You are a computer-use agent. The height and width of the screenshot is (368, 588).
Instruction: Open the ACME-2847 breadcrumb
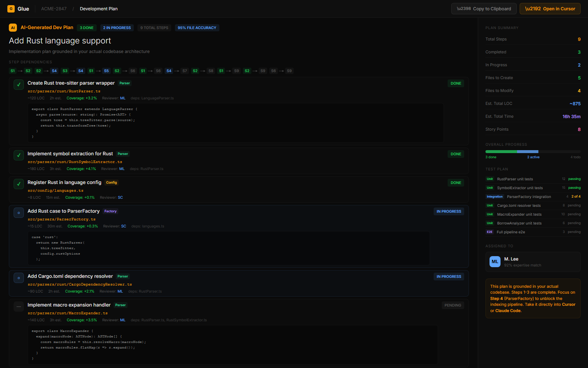click(x=54, y=8)
